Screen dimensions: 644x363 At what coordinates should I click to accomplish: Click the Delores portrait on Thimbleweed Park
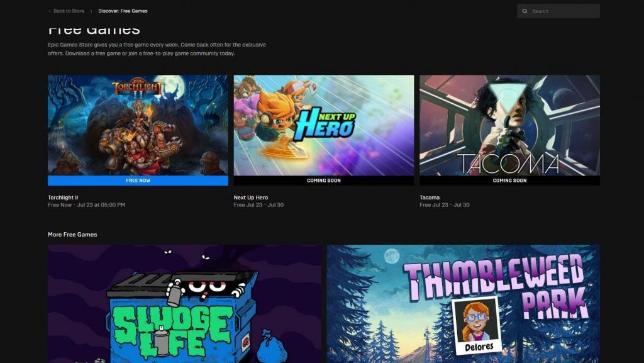[x=475, y=325]
